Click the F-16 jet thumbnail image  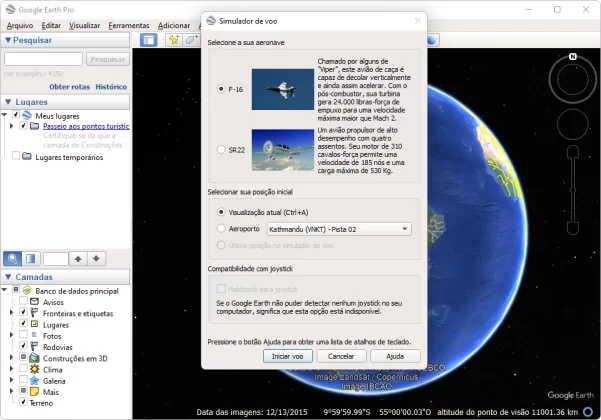point(283,89)
